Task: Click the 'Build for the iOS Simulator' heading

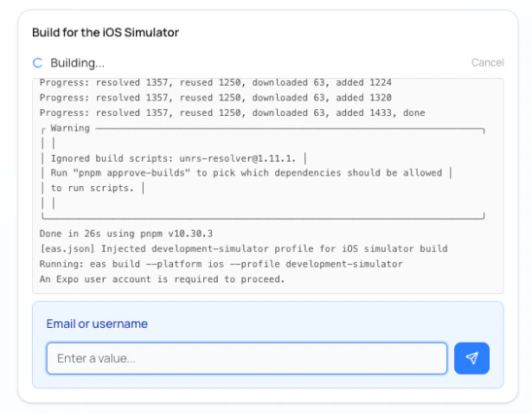Action: tap(105, 32)
